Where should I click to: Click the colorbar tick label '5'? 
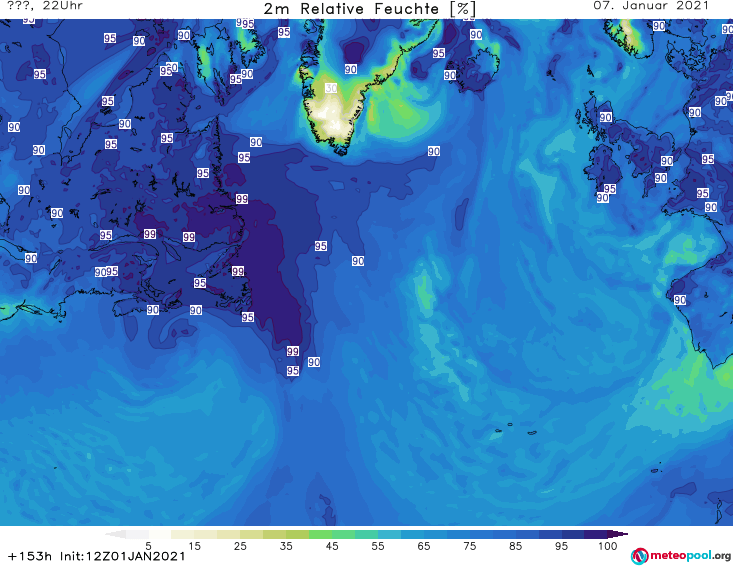(x=148, y=546)
